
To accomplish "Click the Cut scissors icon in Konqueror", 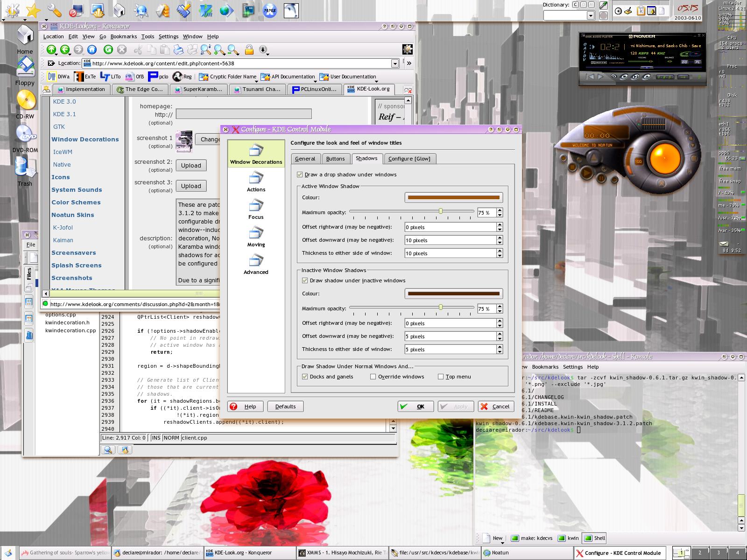I will coord(138,49).
